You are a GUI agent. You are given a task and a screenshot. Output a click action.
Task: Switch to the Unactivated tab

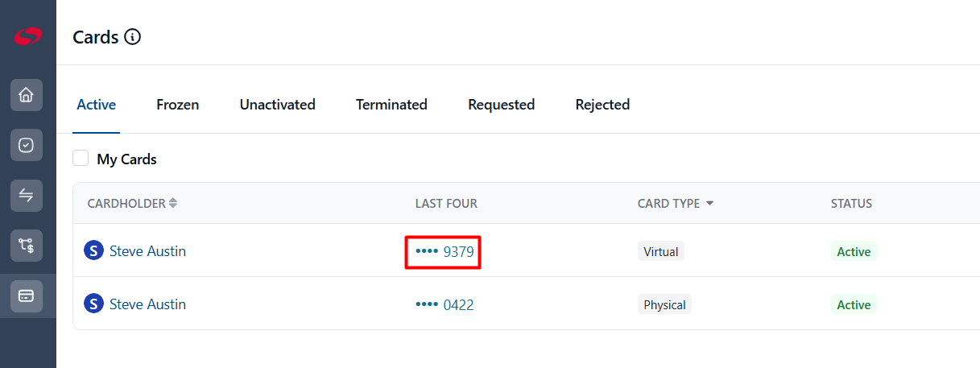tap(278, 105)
